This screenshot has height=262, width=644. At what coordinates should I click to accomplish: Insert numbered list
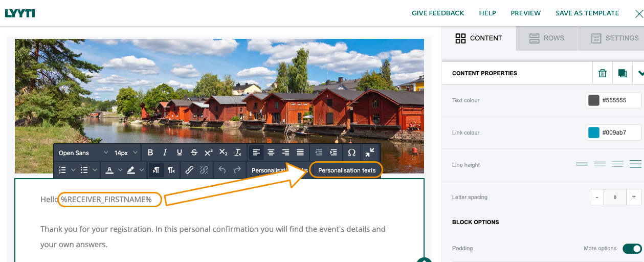(x=63, y=170)
